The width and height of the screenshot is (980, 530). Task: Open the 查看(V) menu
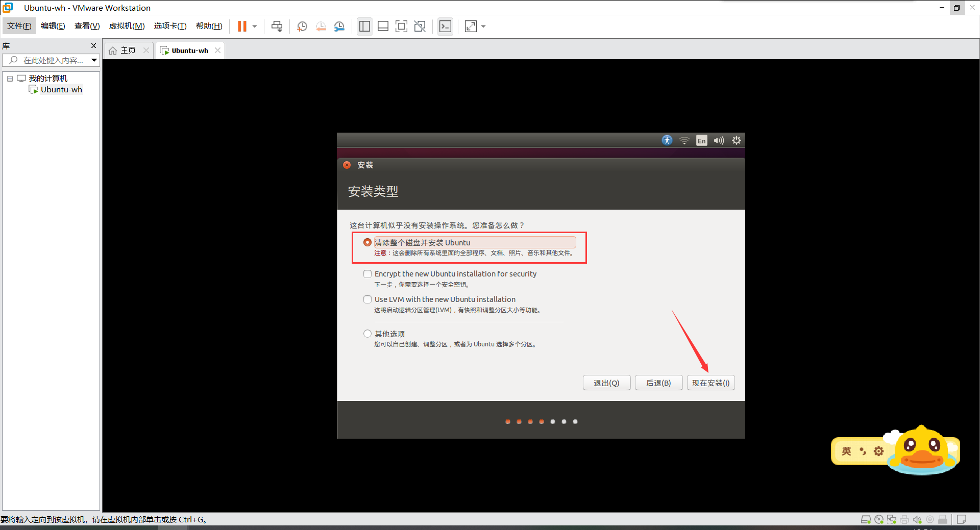87,26
